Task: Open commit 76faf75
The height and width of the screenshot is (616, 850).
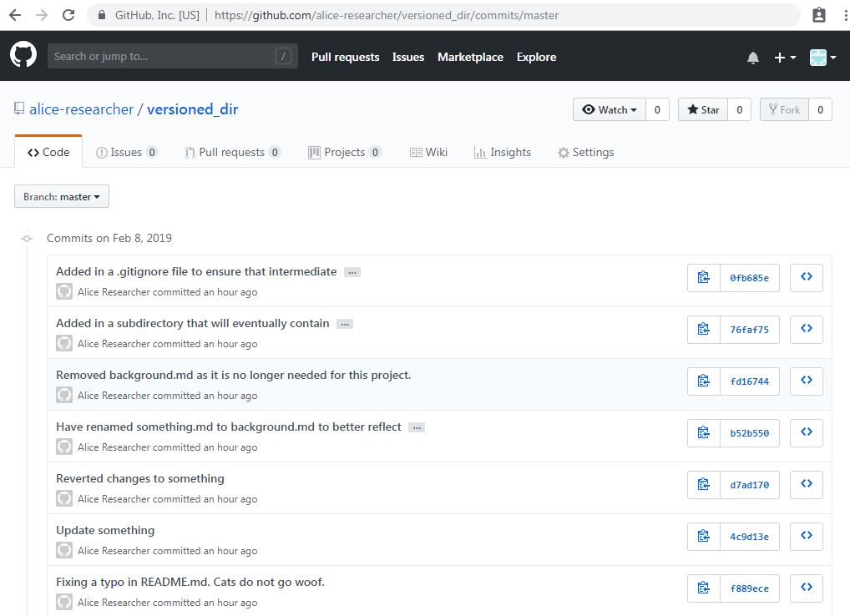Action: pyautogui.click(x=749, y=329)
